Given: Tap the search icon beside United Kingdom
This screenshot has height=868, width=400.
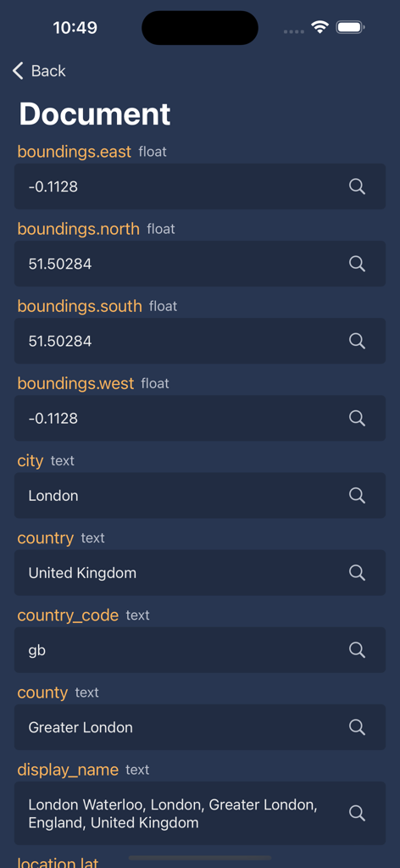Looking at the screenshot, I should pyautogui.click(x=357, y=572).
